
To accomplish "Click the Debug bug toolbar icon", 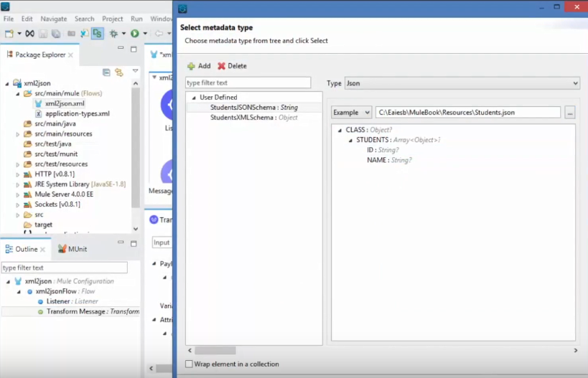I will tap(113, 34).
